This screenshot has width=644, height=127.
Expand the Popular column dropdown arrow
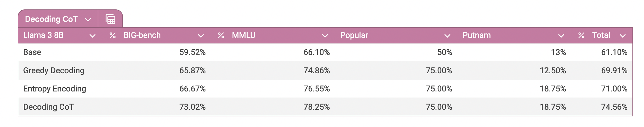(x=447, y=36)
